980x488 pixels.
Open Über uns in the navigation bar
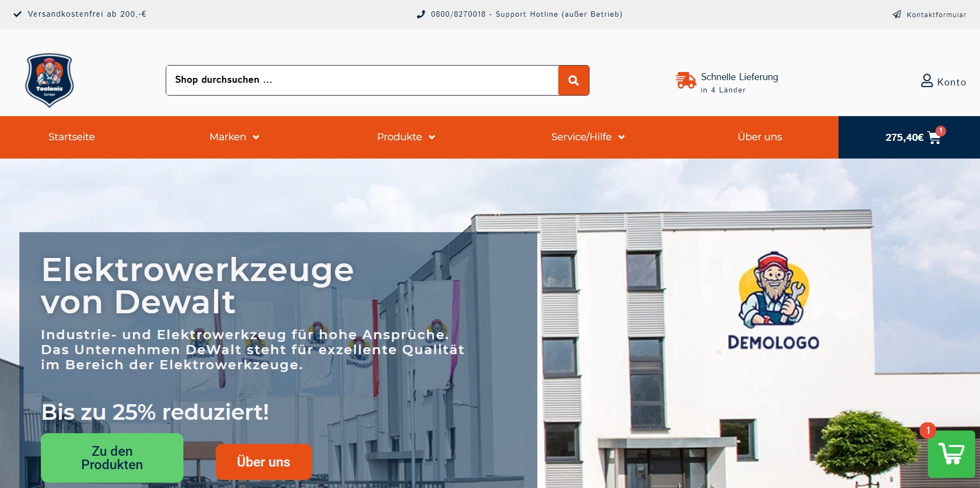click(x=759, y=137)
